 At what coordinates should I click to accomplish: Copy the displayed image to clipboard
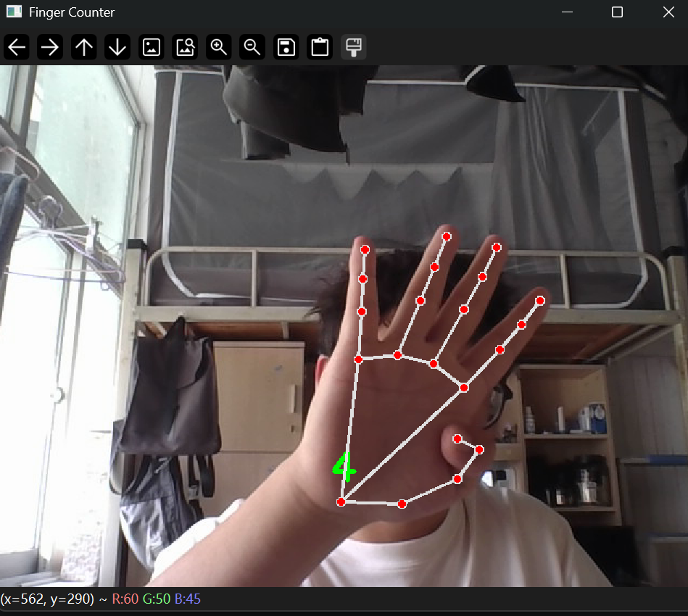click(319, 47)
